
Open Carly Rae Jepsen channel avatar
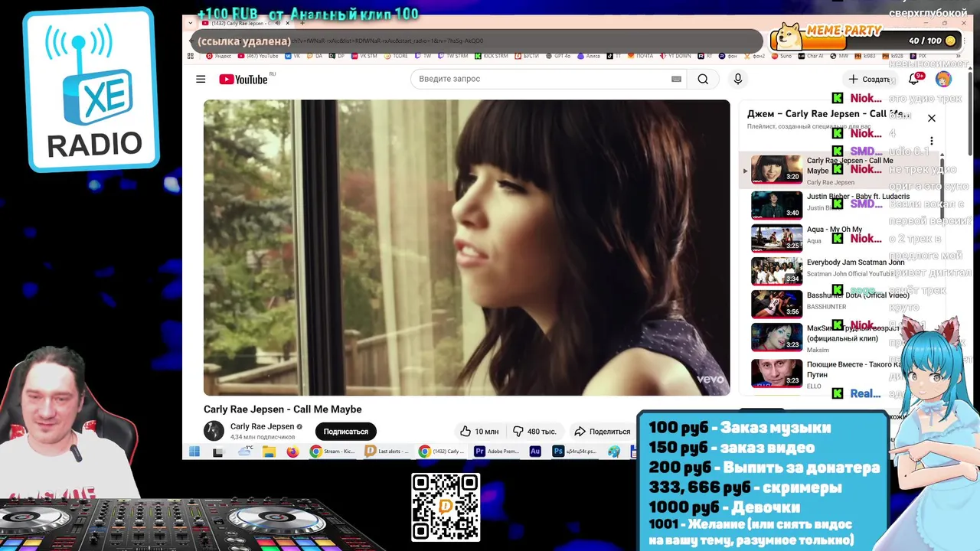click(214, 431)
